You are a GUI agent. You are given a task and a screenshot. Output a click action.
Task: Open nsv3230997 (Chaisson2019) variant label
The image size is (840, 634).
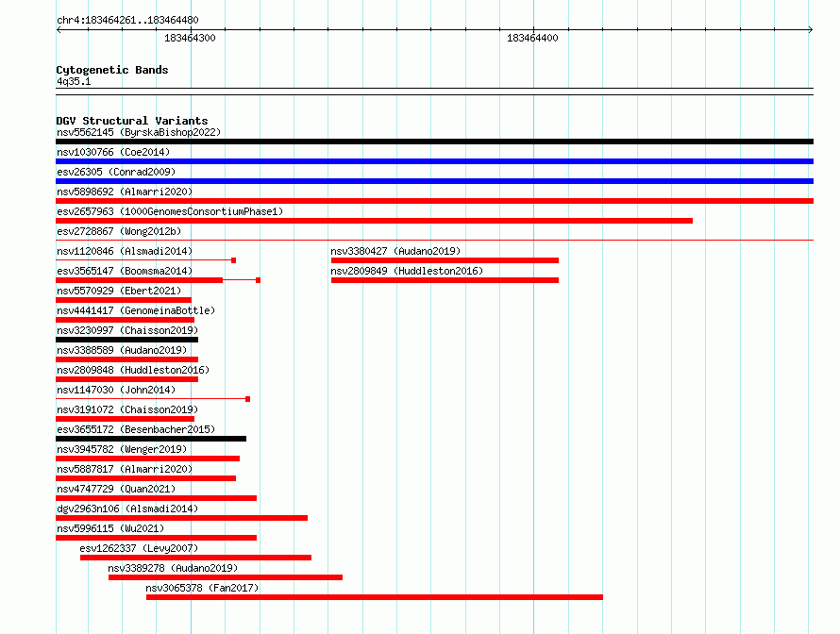[x=127, y=330]
